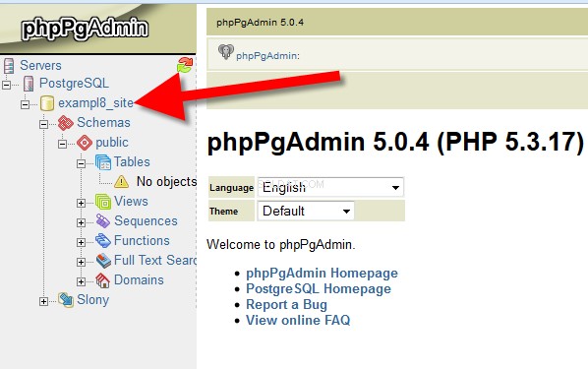This screenshot has height=369, width=588.
Task: Click the Slony icon
Action: point(66,300)
